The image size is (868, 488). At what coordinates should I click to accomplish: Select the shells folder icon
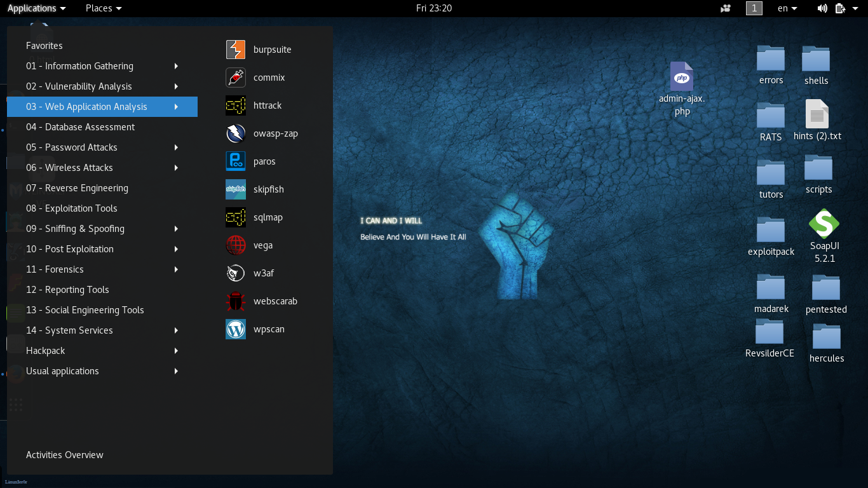pyautogui.click(x=816, y=58)
